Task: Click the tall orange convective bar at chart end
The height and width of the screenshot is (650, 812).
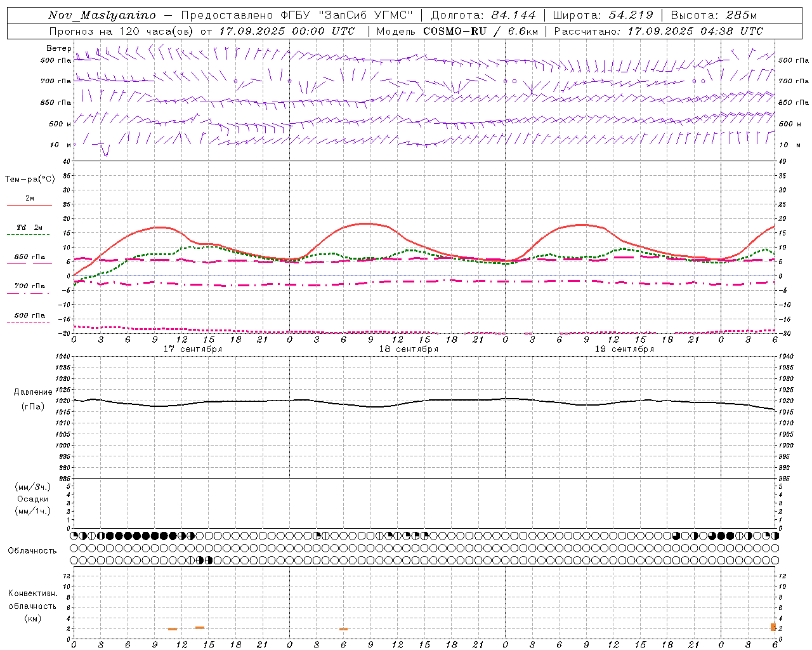Action: coord(773,627)
